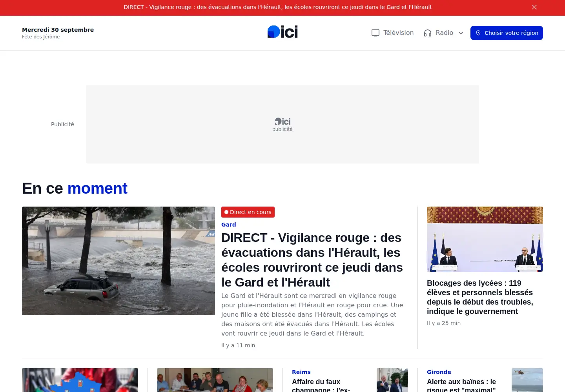The width and height of the screenshot is (565, 392).
Task: Open DIRECT Vigilance rouge headline
Action: (312, 260)
